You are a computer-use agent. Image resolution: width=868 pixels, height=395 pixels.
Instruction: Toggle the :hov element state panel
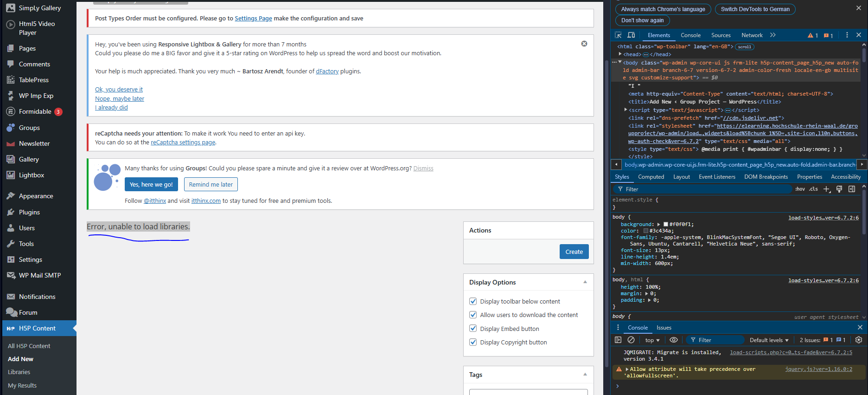800,189
